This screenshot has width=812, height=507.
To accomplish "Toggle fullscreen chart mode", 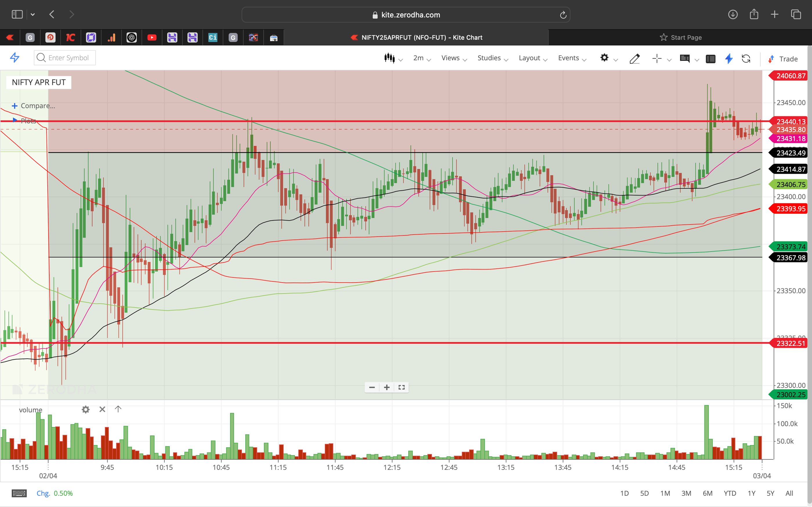I will pos(401,387).
